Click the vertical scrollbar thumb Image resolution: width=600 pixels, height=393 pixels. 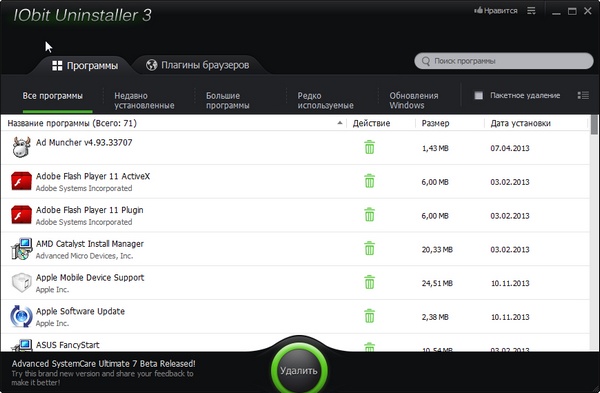click(594, 124)
